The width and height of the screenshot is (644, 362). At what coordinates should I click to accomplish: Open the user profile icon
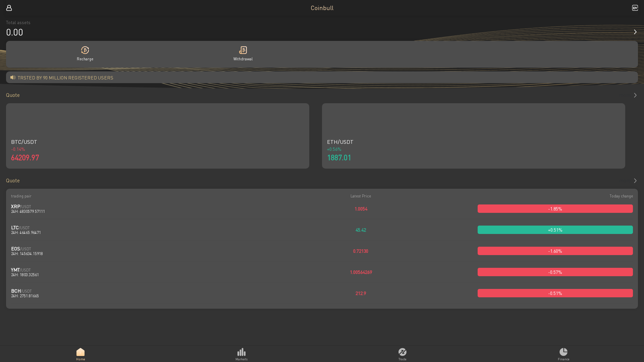(x=9, y=8)
